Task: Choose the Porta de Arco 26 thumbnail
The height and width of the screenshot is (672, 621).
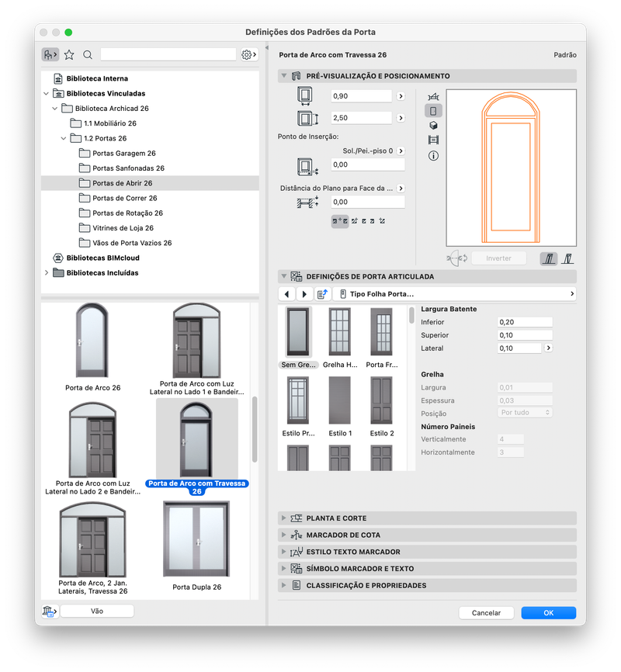Action: click(x=92, y=341)
